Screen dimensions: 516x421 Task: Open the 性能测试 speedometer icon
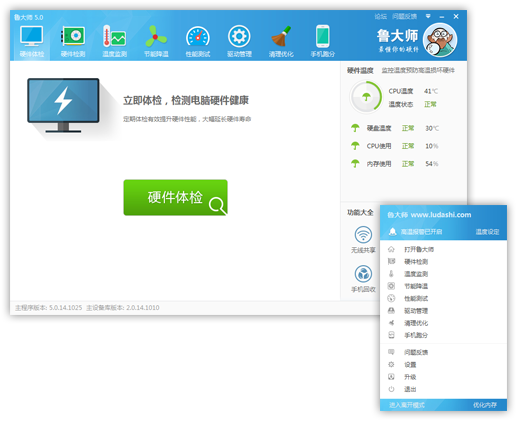click(198, 36)
